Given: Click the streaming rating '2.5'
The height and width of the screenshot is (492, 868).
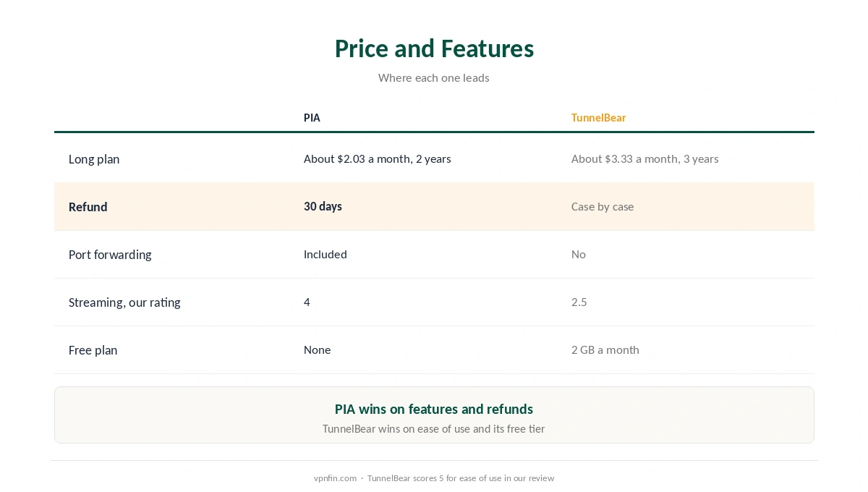Looking at the screenshot, I should [579, 302].
